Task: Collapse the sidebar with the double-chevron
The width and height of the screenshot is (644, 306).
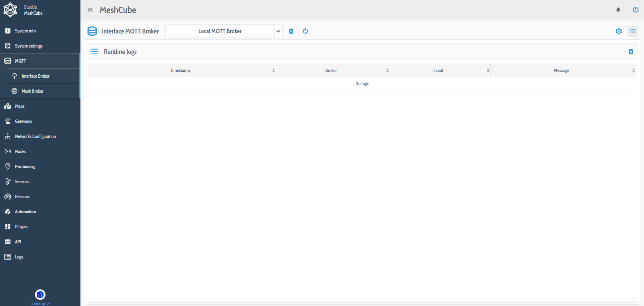Action: click(x=90, y=10)
